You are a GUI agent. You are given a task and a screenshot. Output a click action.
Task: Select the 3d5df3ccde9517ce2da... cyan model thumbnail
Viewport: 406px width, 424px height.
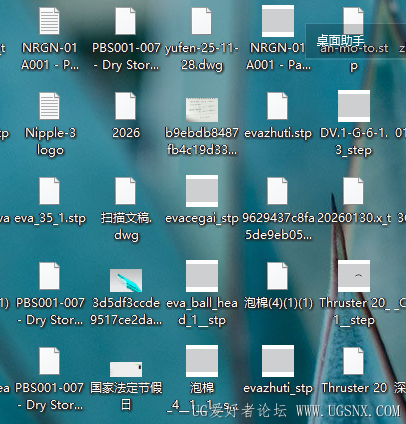coord(126,280)
